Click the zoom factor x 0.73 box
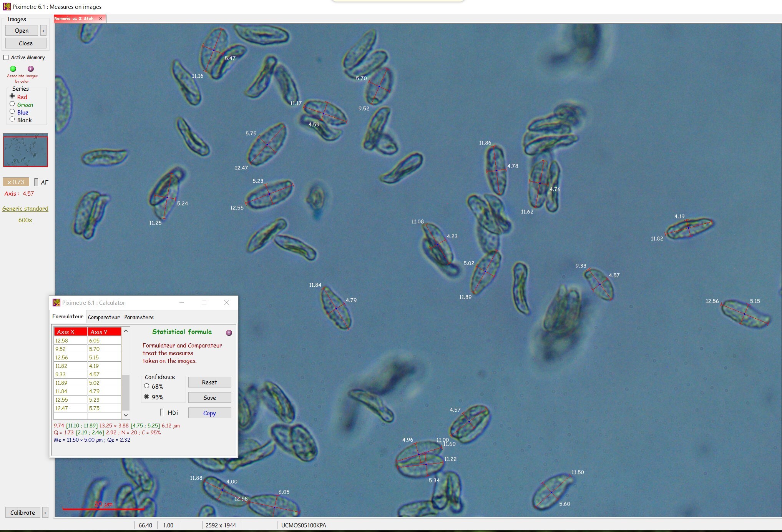Screen dimensions: 782x532 pyautogui.click(x=16, y=182)
